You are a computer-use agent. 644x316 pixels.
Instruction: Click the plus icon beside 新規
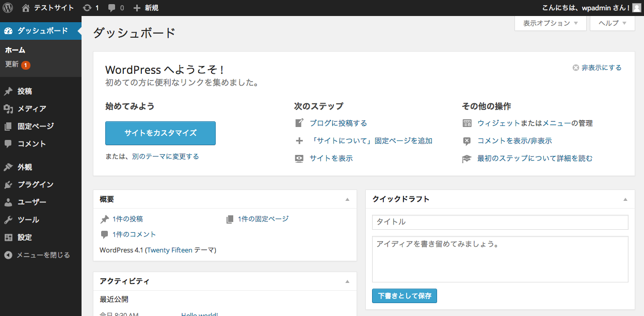click(x=137, y=8)
